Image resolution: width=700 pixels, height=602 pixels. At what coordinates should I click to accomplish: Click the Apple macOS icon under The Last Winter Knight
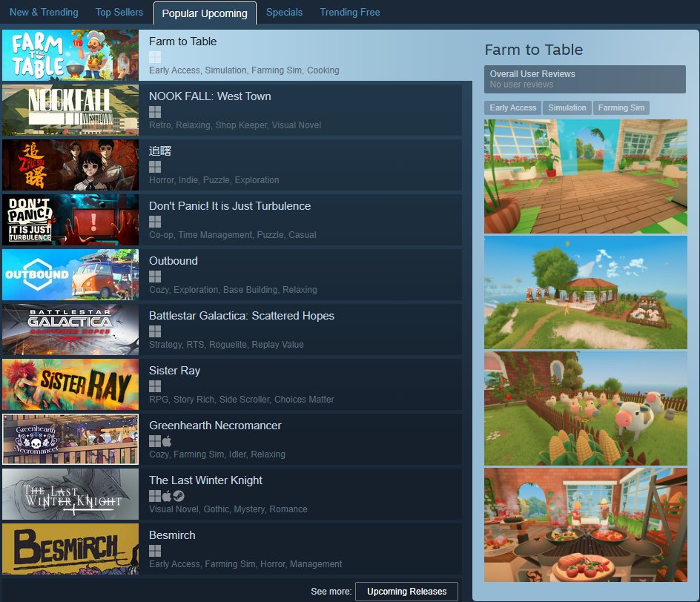coord(167,496)
